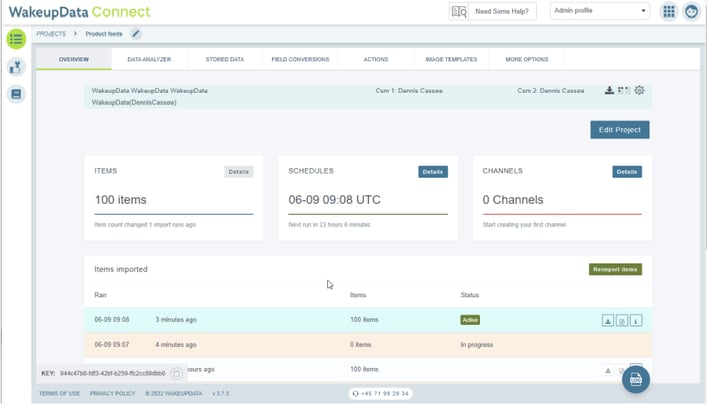This screenshot has height=405, width=707.
Task: Click the Ran column header
Action: pos(100,295)
